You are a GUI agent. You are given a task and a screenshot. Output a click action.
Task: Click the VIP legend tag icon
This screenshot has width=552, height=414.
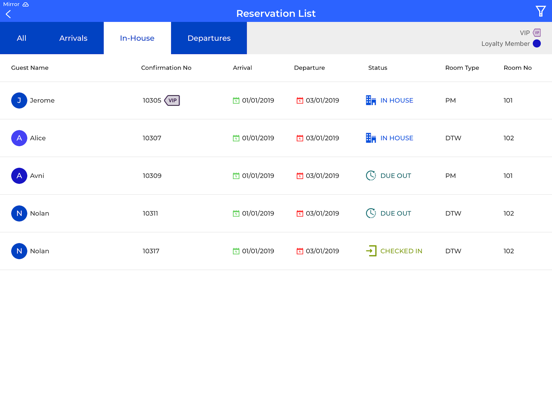point(537,33)
